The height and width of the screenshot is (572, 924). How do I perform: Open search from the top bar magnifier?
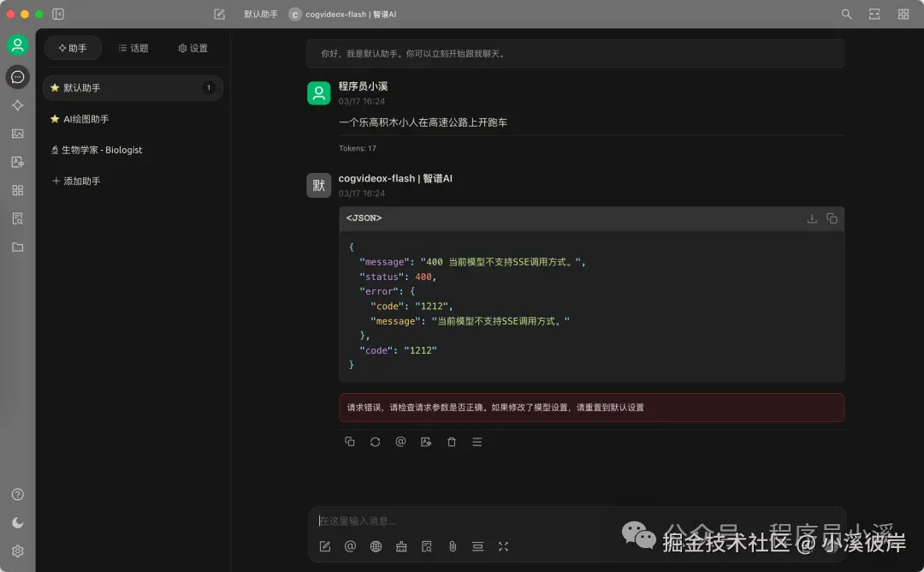[846, 14]
